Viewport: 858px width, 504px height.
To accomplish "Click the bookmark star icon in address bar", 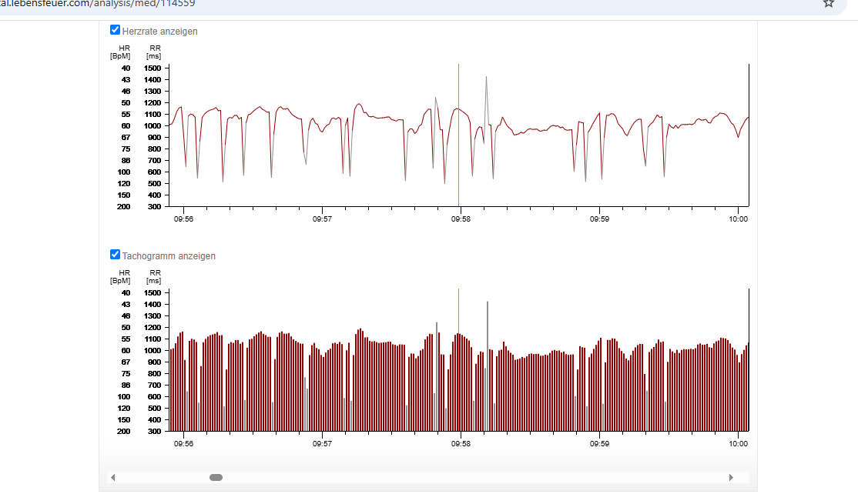I will 829,3.
